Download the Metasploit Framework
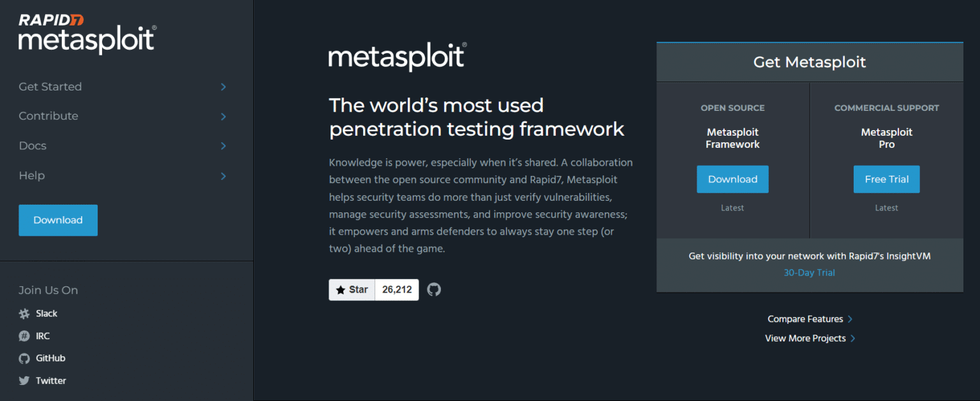Image resolution: width=980 pixels, height=401 pixels. pos(732,179)
